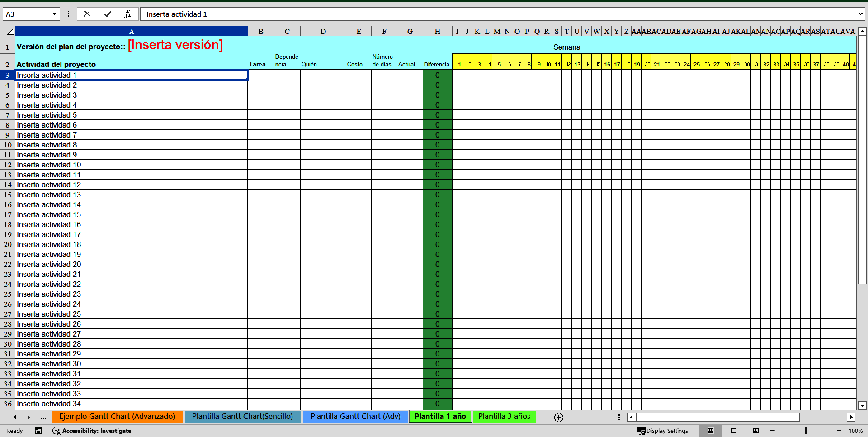
Task: Zoom in with the plus button
Action: coord(839,431)
